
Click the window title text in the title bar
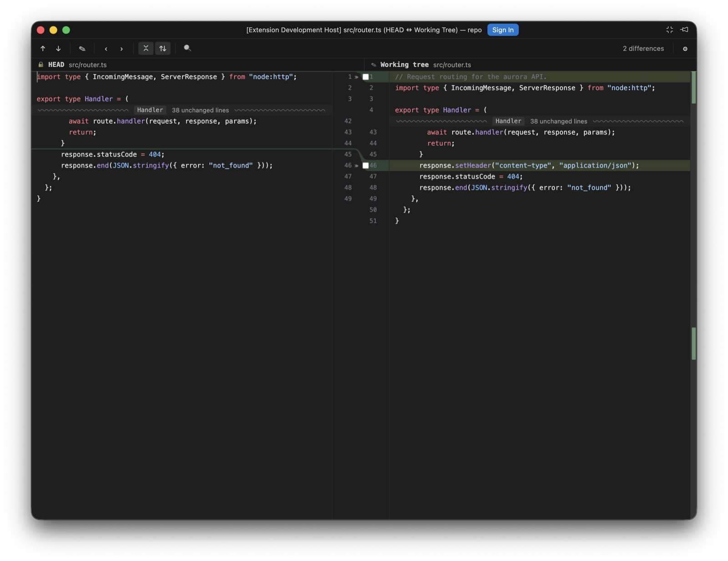tap(364, 30)
